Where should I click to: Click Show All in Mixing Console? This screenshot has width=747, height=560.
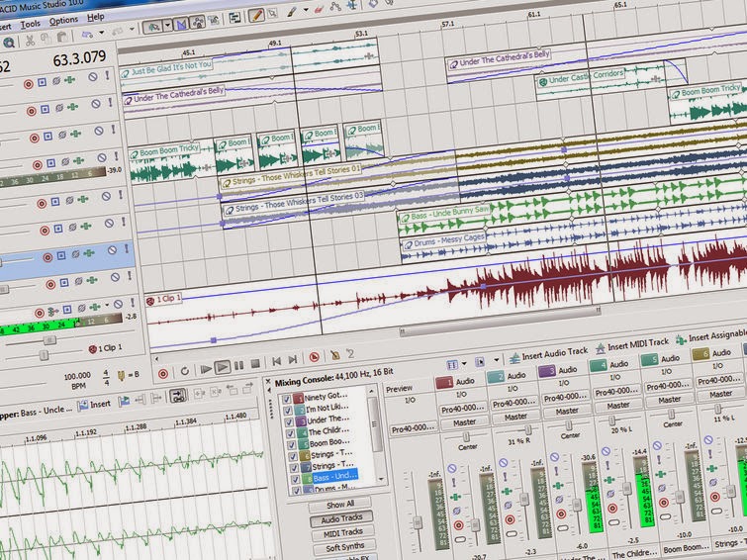tap(340, 504)
